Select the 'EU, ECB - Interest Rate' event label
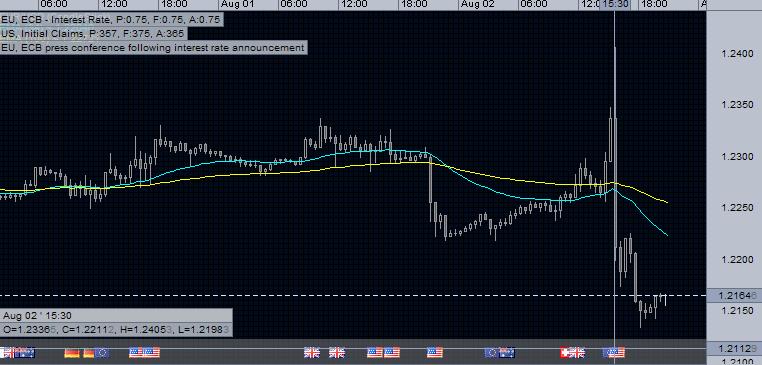This screenshot has height=365, width=762. [111, 20]
